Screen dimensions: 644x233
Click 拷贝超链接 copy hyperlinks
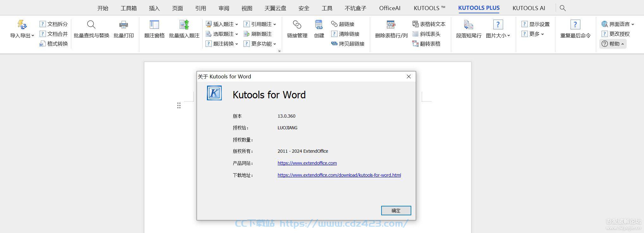pyautogui.click(x=348, y=44)
